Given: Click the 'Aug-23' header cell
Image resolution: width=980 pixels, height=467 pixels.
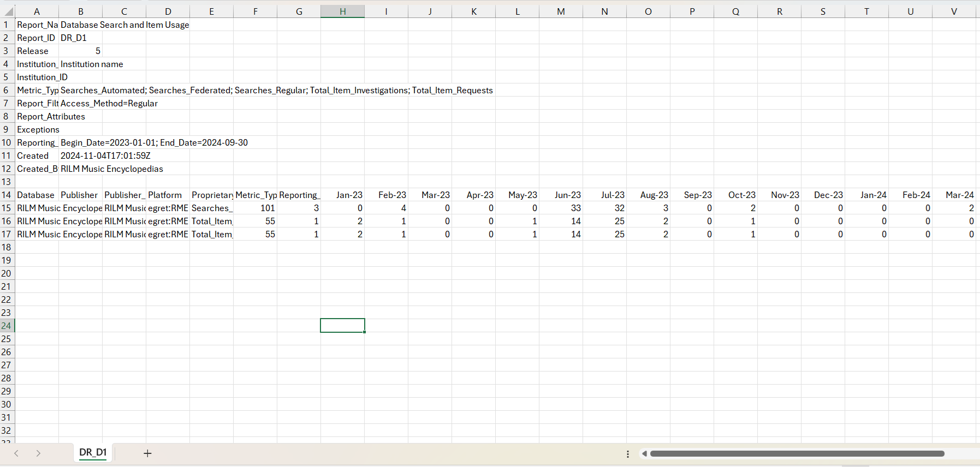Looking at the screenshot, I should coord(648,195).
